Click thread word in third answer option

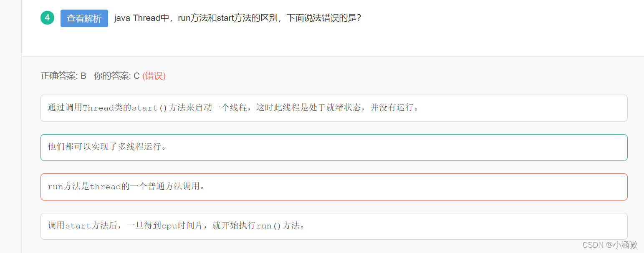(106, 187)
